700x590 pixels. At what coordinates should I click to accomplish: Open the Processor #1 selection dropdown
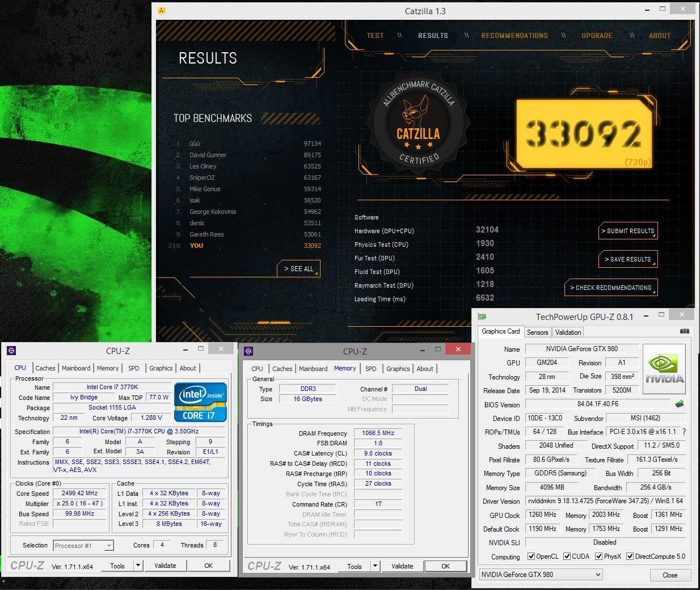point(83,546)
